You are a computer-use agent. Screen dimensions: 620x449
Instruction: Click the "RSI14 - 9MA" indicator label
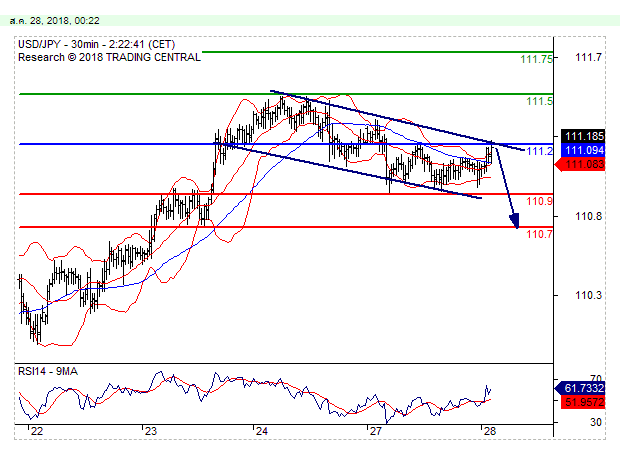pyautogui.click(x=48, y=372)
